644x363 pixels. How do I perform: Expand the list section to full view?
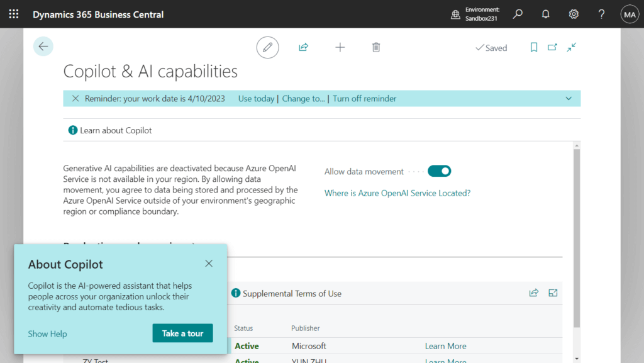tap(553, 293)
